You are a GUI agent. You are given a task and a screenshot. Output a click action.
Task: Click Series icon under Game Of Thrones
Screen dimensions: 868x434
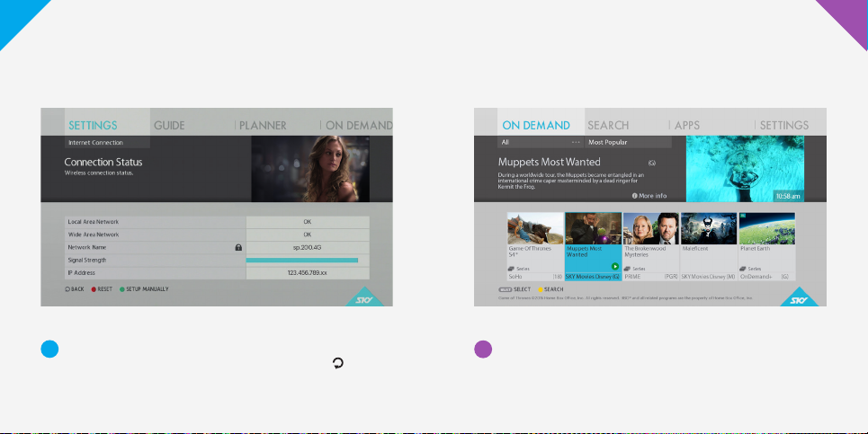click(x=512, y=269)
